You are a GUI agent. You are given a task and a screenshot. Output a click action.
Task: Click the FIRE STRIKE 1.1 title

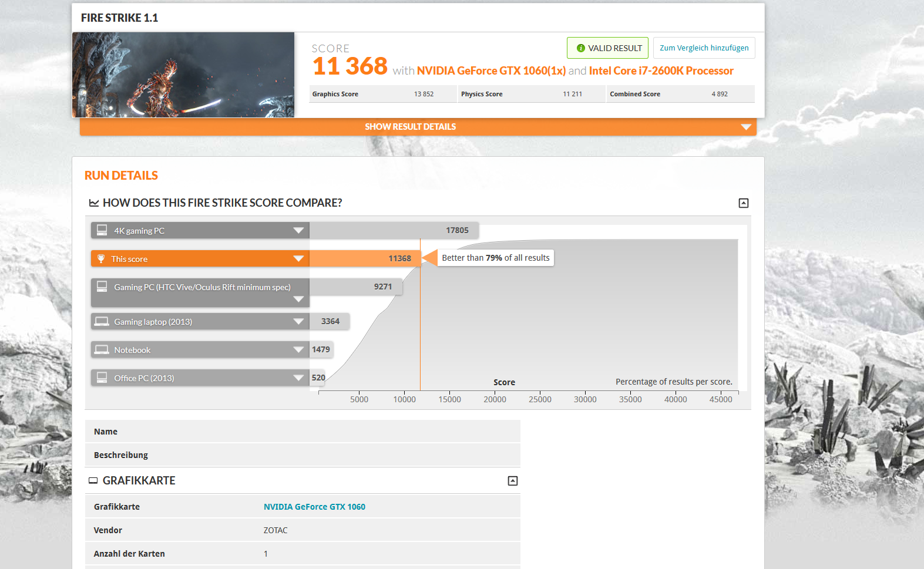click(120, 18)
